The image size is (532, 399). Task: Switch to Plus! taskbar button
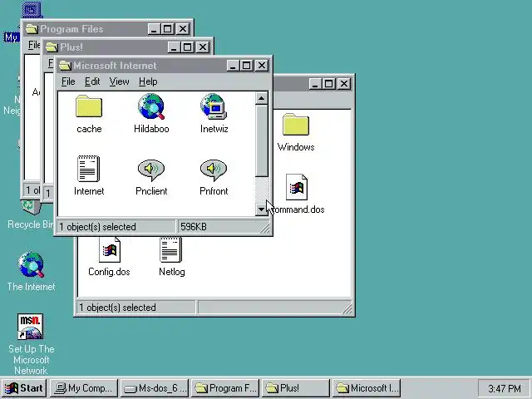tap(296, 388)
